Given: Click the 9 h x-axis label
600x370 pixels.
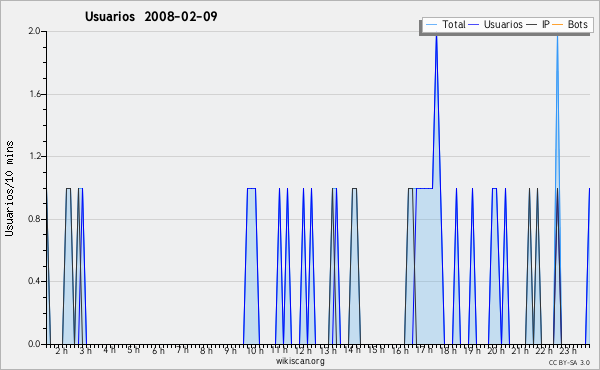Looking at the screenshot, I should click(x=230, y=351).
